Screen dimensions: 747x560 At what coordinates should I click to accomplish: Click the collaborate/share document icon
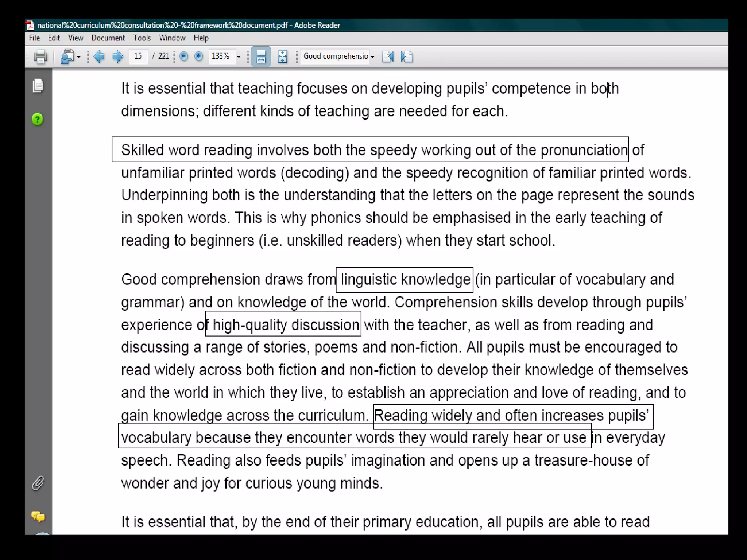67,57
